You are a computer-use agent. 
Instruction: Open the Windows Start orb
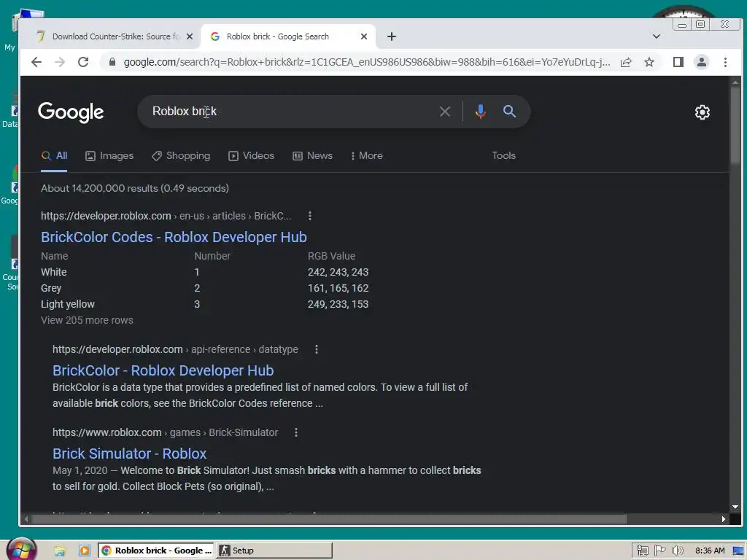tap(21, 549)
